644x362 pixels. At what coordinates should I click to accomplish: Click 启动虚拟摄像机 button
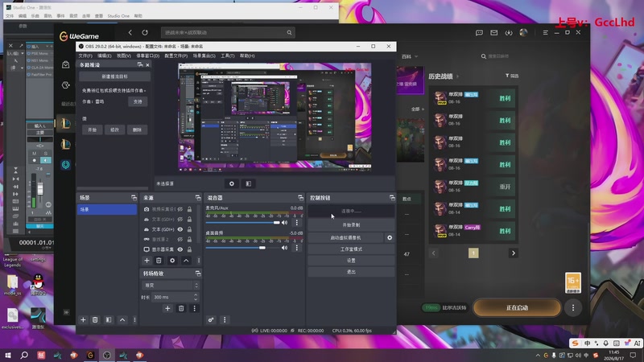pos(346,237)
